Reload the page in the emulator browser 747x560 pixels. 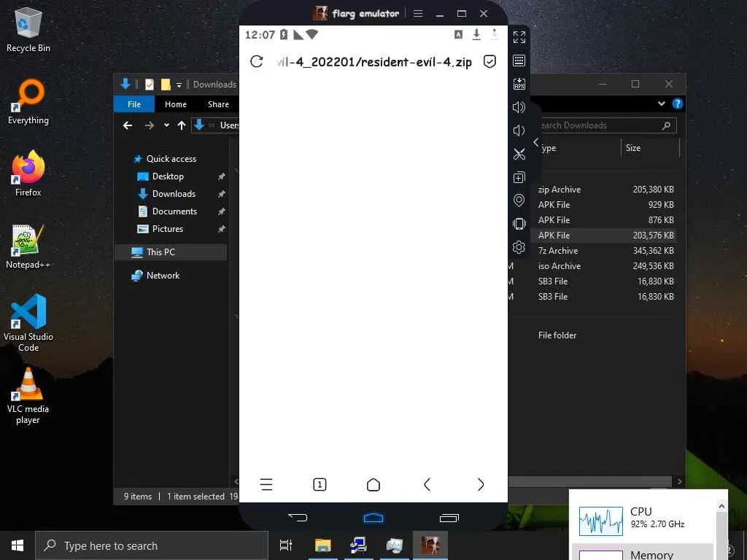click(256, 61)
